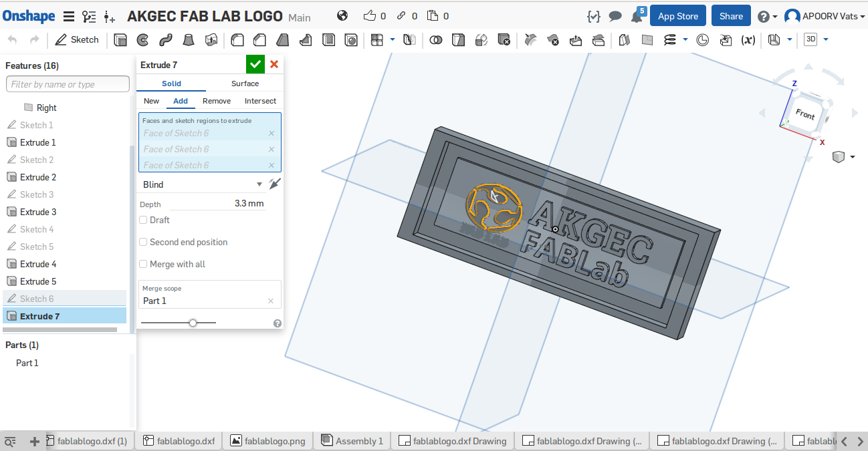
Task: Select the Linear pattern tool
Action: click(377, 40)
